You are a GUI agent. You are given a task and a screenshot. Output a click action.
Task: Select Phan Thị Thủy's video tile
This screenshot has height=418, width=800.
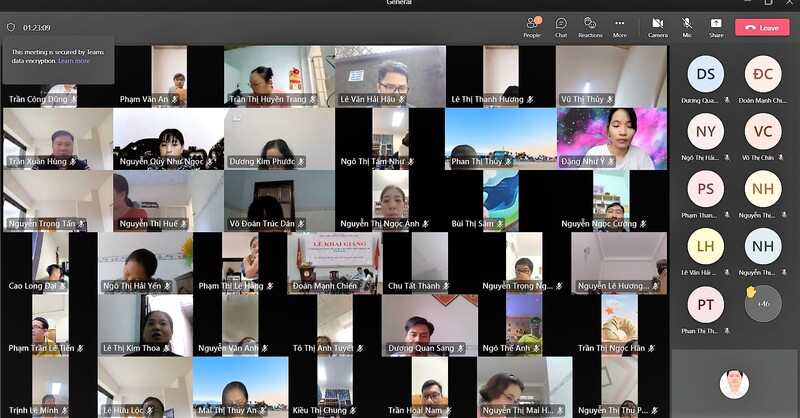499,138
